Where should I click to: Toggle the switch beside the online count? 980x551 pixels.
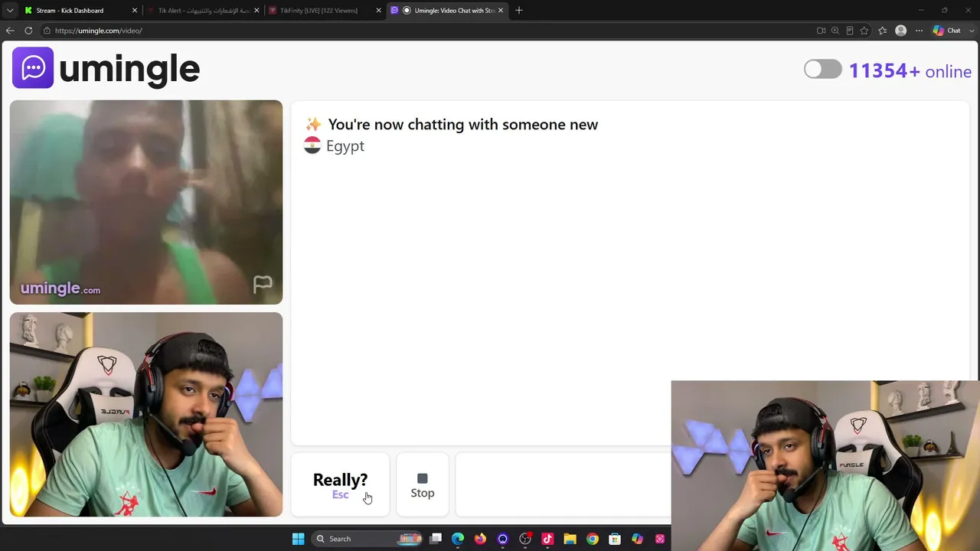(823, 70)
